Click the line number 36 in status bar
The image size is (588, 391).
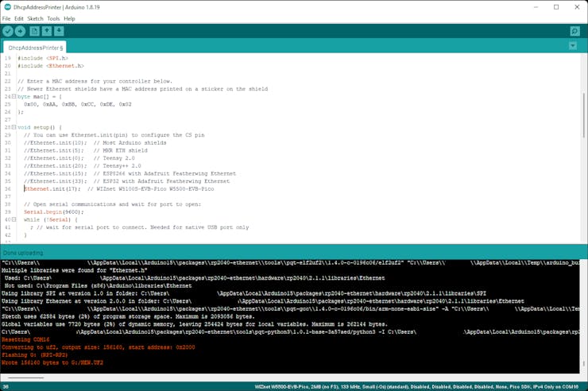pyautogui.click(x=6, y=386)
